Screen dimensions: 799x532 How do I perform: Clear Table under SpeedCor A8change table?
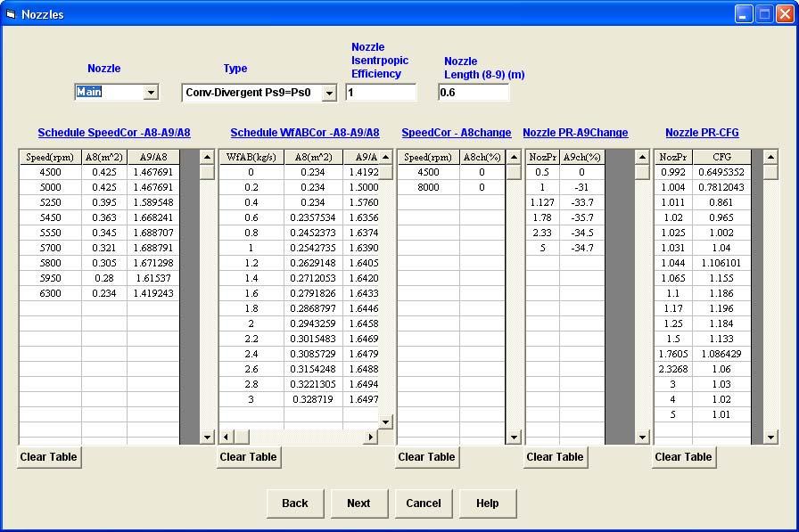tap(427, 457)
